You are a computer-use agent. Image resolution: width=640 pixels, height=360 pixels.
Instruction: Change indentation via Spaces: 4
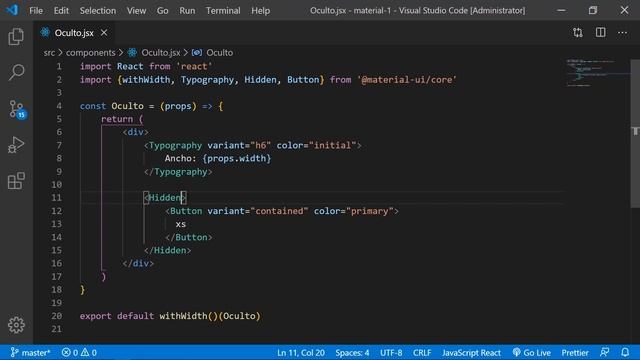tap(352, 352)
